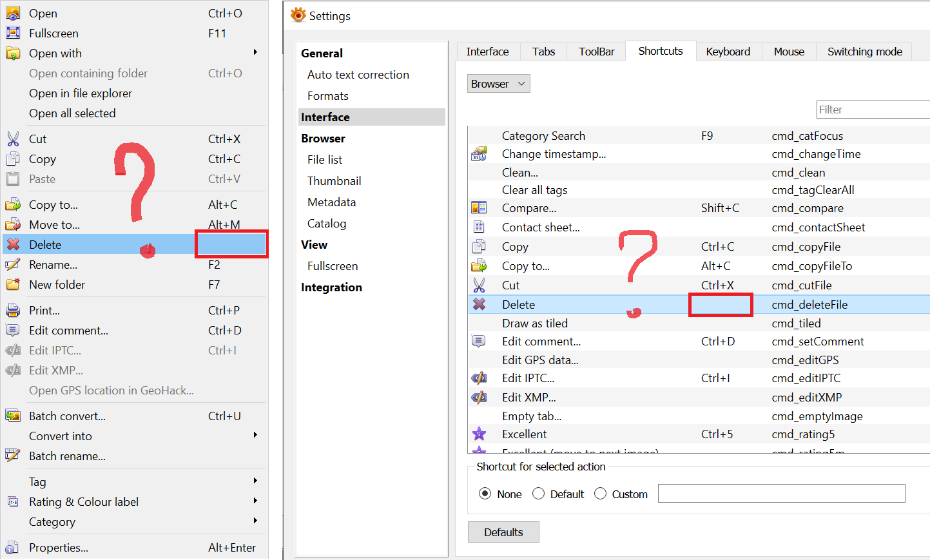Expand the Convert into submenu arrow

(x=255, y=435)
